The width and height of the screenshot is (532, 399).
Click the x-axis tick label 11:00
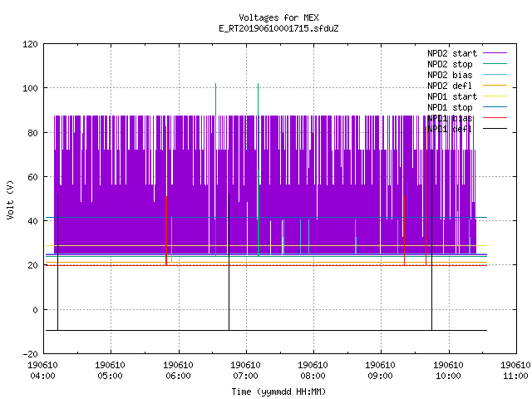click(x=515, y=376)
